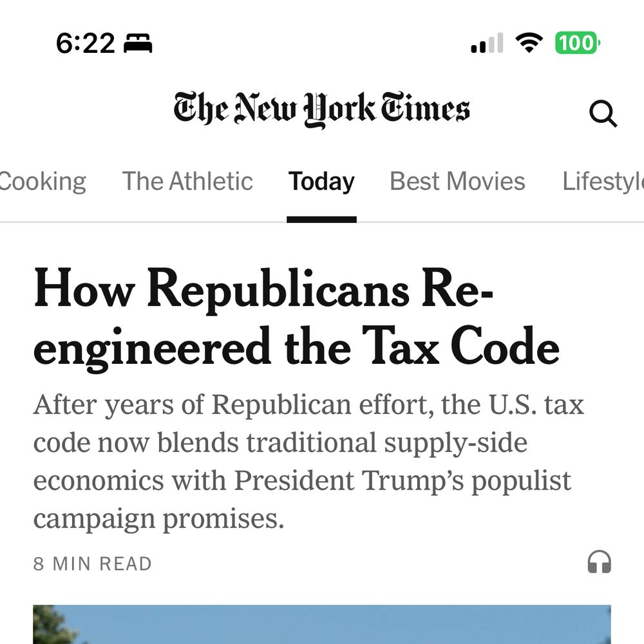
Task: Open the blue sky article photo
Action: [322, 624]
